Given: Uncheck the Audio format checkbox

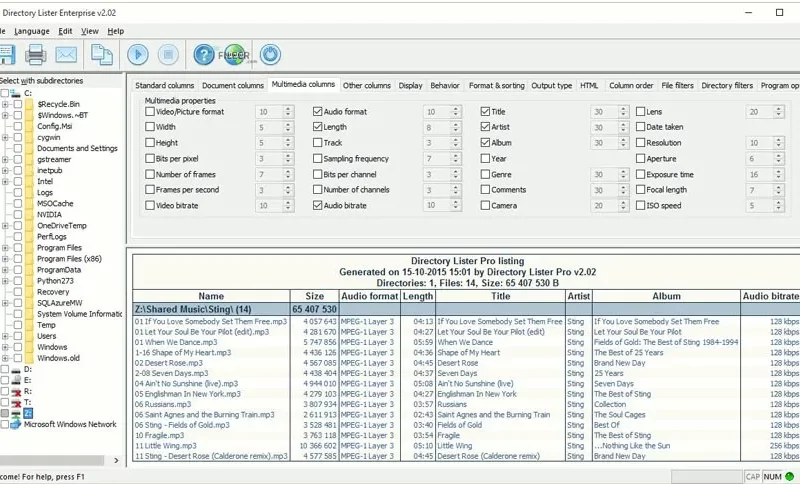Looking at the screenshot, I should coord(318,111).
